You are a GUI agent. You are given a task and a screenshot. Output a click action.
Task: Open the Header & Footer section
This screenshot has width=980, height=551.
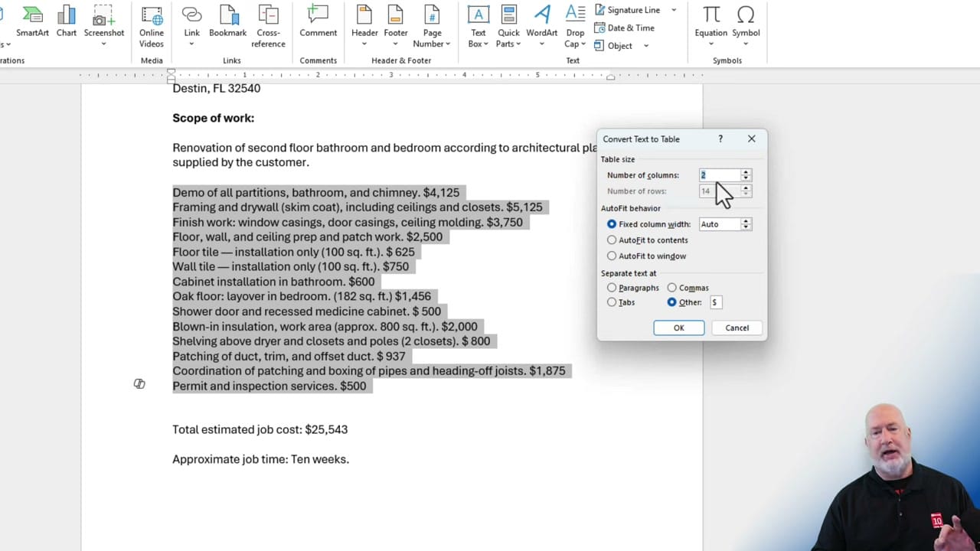click(x=400, y=60)
